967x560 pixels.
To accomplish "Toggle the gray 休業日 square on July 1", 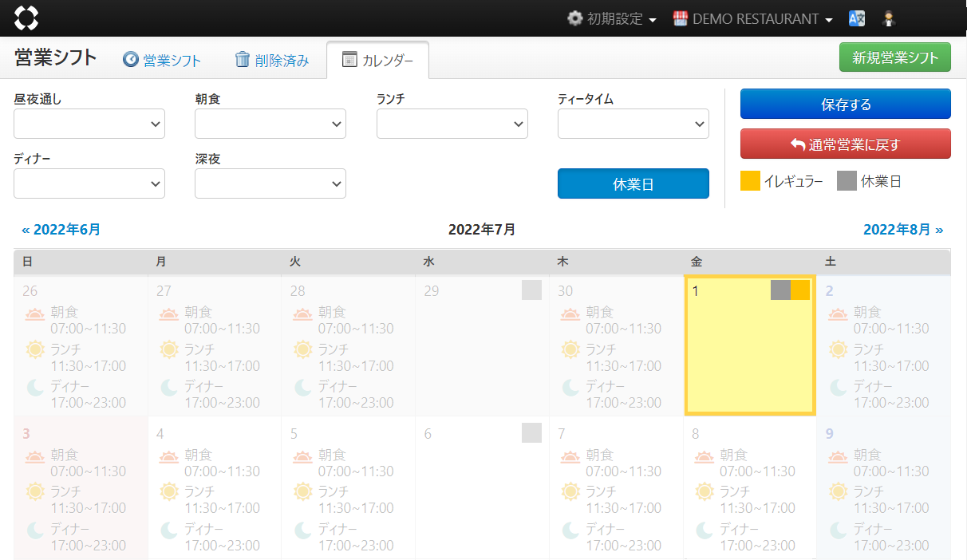I will pos(780,290).
